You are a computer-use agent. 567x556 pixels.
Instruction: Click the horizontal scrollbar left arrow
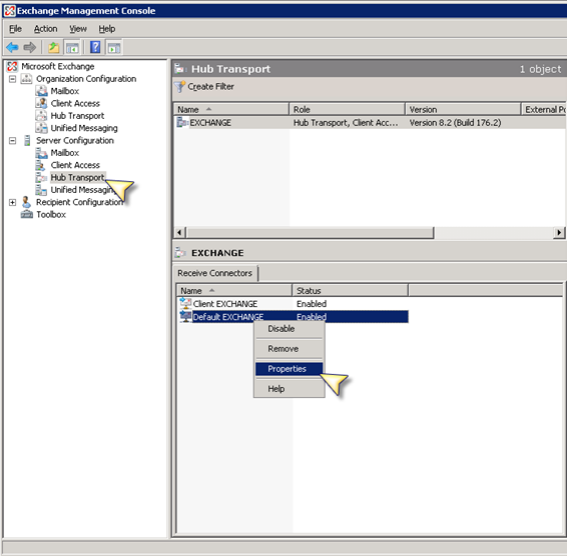coord(180,232)
